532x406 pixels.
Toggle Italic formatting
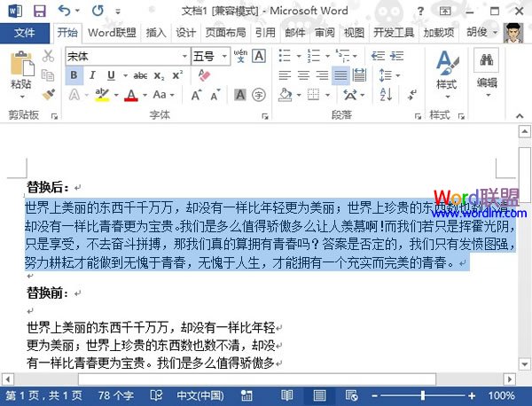click(93, 75)
